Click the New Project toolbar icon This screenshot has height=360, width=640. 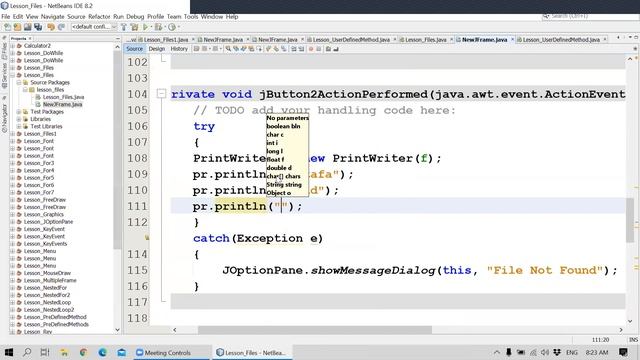pyautogui.click(x=17, y=27)
